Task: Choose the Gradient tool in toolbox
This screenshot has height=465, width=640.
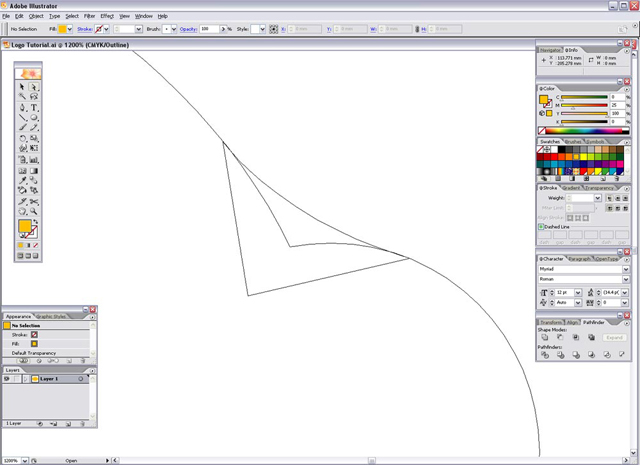Action: pos(34,171)
